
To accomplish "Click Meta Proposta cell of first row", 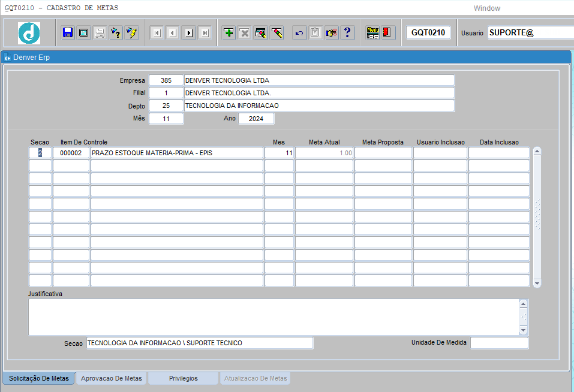I will (383, 153).
